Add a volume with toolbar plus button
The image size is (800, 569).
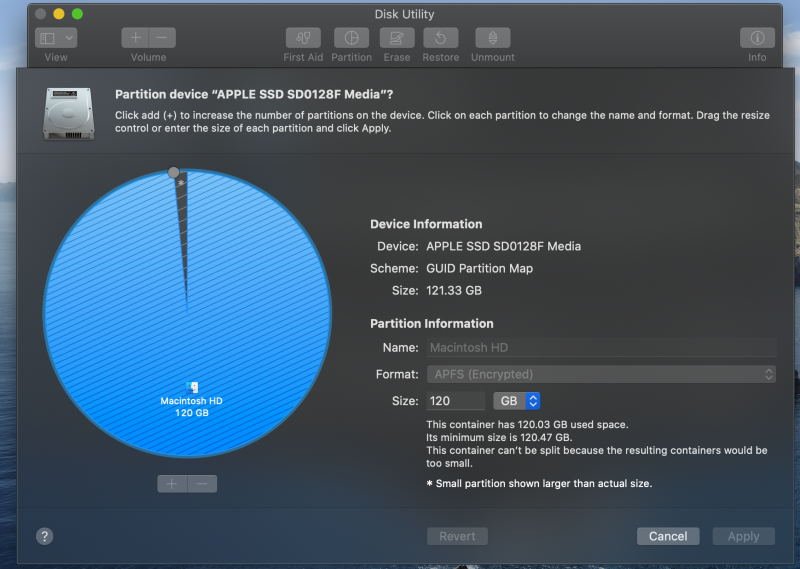click(x=135, y=38)
